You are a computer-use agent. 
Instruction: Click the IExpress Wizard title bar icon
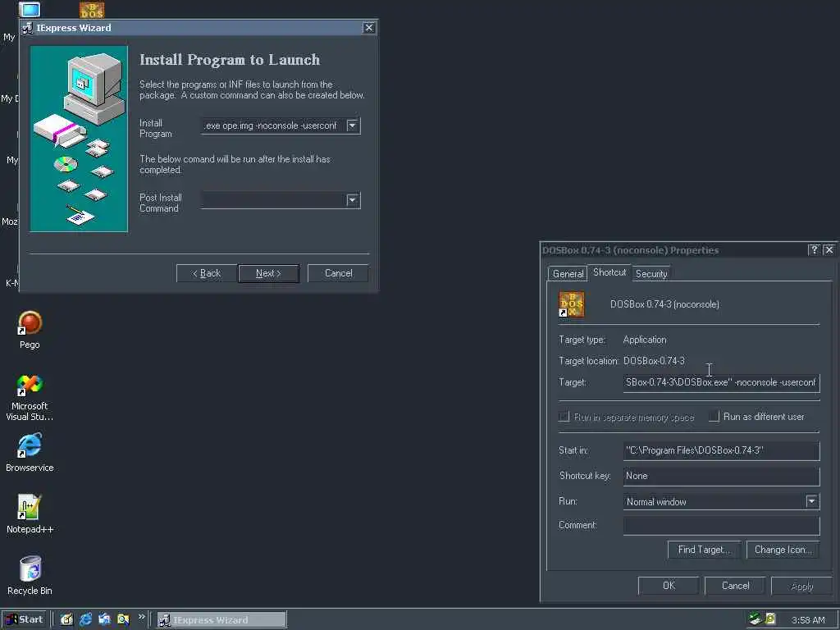coord(27,28)
